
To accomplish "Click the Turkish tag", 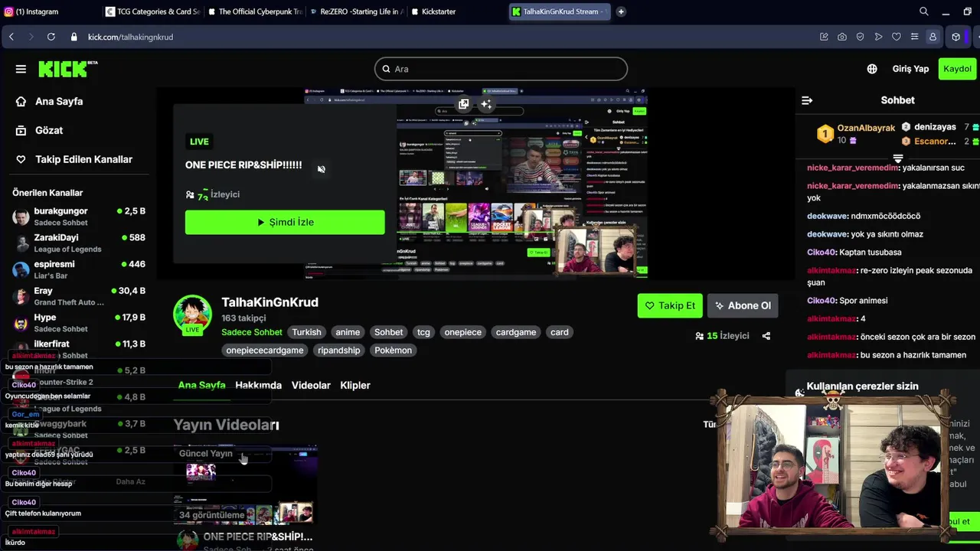I will [x=306, y=332].
